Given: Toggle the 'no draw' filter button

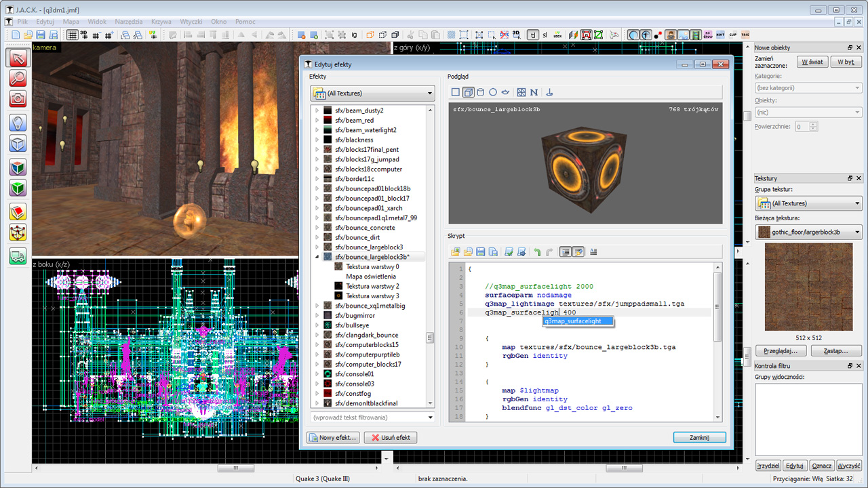Looking at the screenshot, I should click(708, 35).
